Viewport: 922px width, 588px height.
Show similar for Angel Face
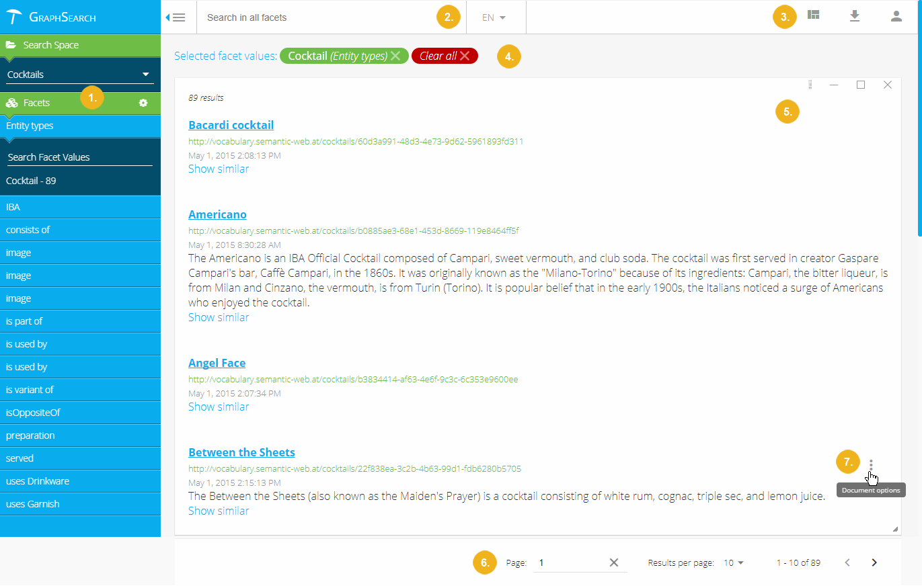pos(219,407)
